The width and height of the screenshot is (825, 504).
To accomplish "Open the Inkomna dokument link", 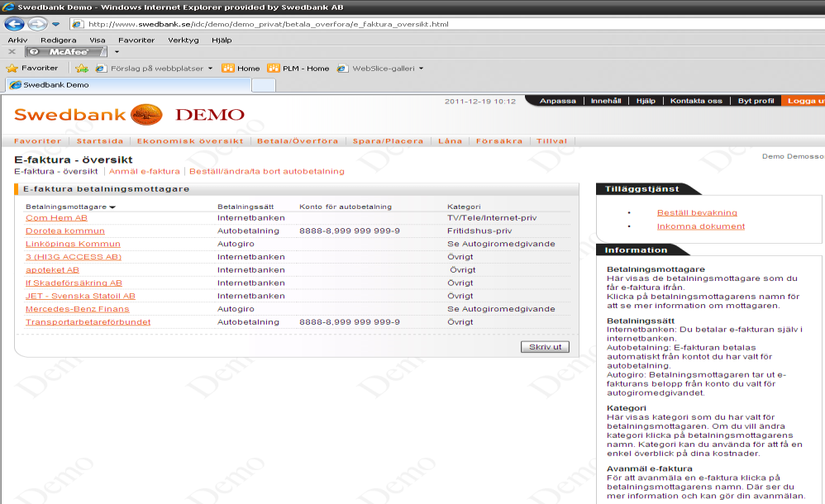I will click(700, 226).
